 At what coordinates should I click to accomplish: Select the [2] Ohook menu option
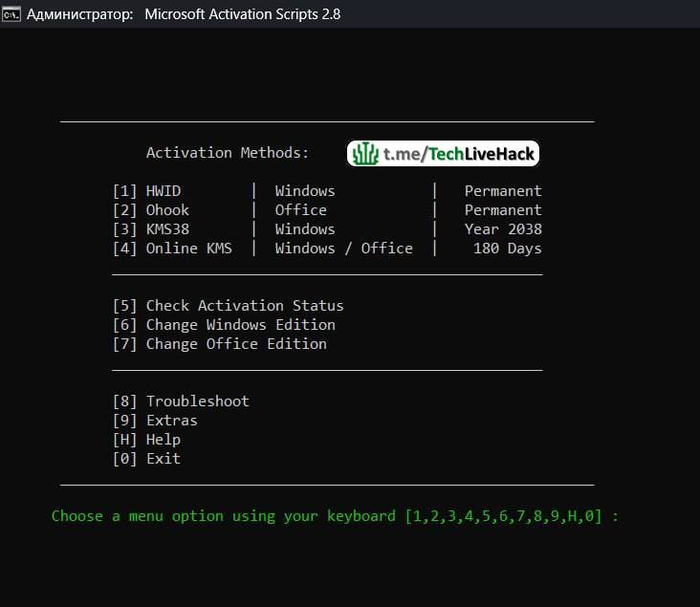(151, 210)
